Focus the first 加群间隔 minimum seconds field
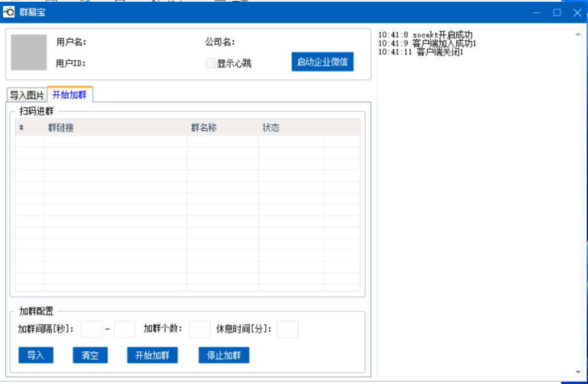 pyautogui.click(x=91, y=329)
